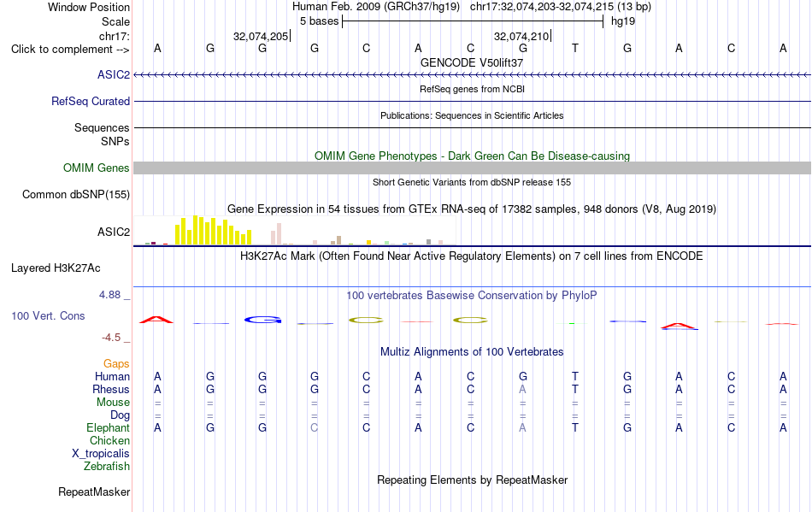Click the Sequences track label

[102, 128]
